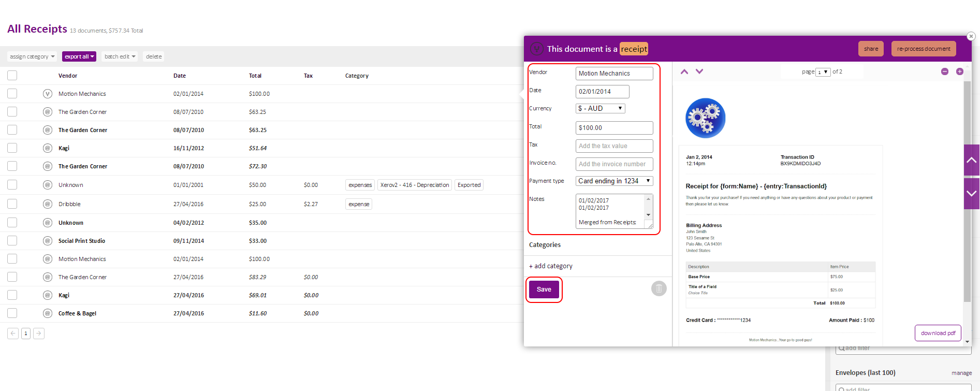Screen dimensions: 980x391
Task: Click the Tax value input field
Action: [615, 146]
